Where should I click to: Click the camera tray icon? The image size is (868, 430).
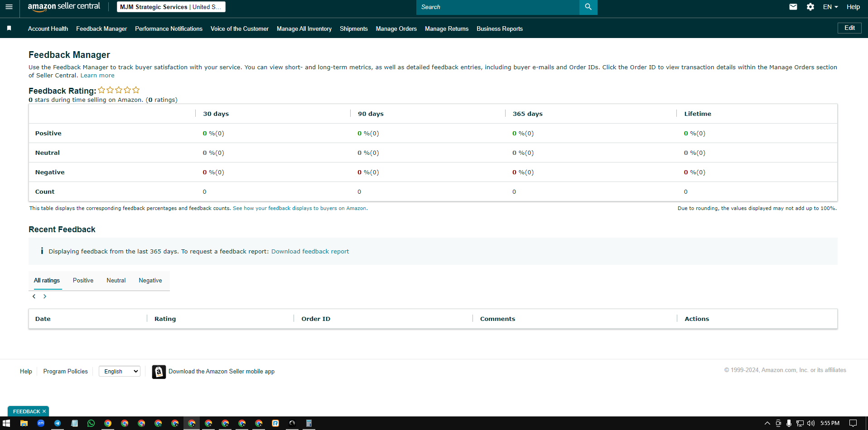click(x=778, y=423)
